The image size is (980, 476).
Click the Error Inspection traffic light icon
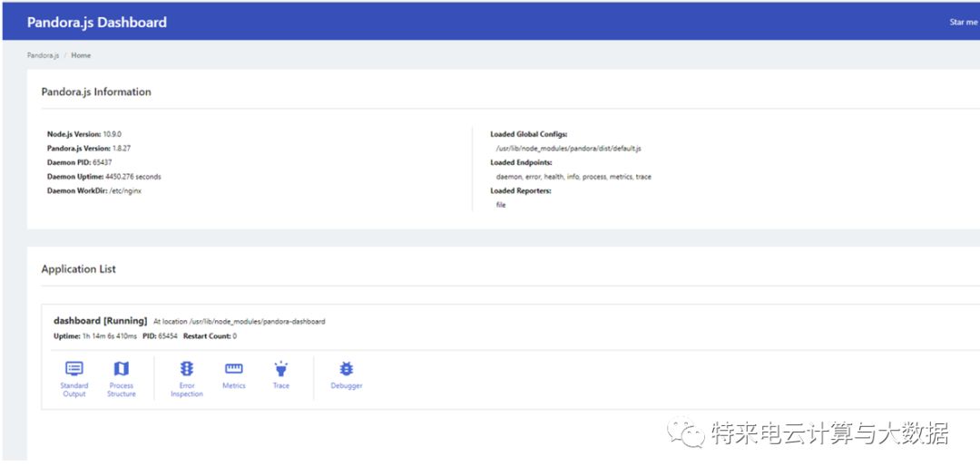(x=187, y=369)
